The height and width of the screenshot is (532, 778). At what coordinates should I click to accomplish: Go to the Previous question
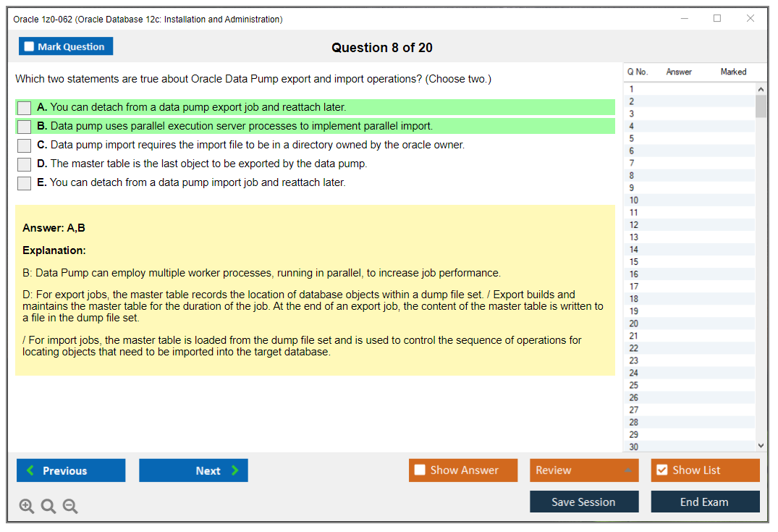pyautogui.click(x=71, y=470)
